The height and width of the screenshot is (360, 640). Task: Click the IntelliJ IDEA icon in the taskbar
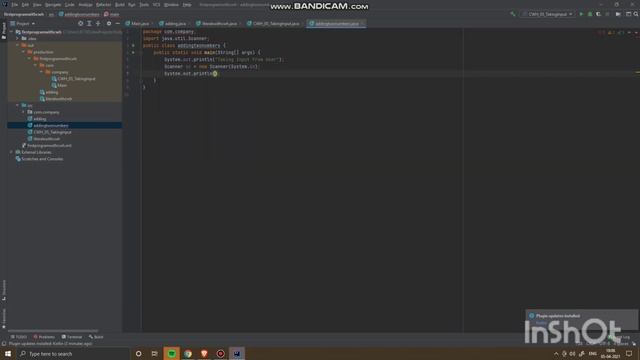point(237,353)
